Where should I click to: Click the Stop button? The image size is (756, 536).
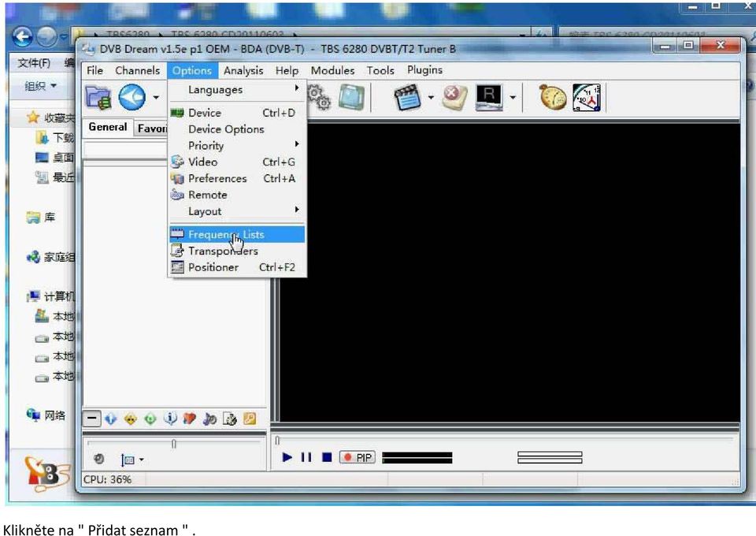[x=327, y=457]
